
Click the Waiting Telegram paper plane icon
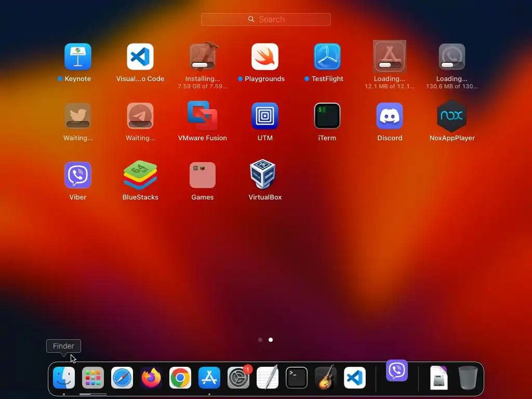click(140, 116)
